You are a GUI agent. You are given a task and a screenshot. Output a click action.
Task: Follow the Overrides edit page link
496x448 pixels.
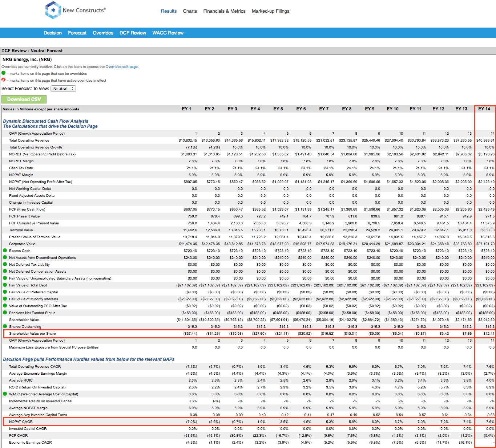(x=121, y=67)
